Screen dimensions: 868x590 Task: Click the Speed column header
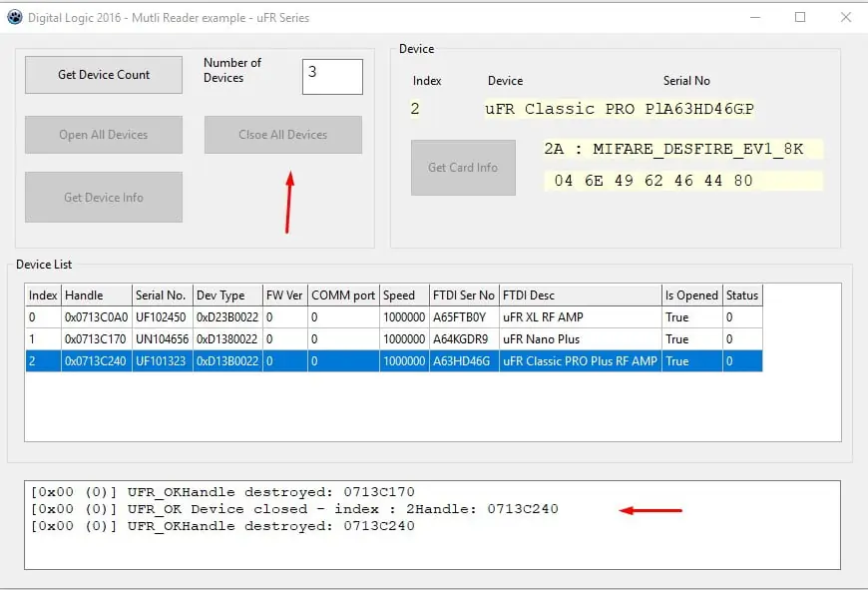404,295
